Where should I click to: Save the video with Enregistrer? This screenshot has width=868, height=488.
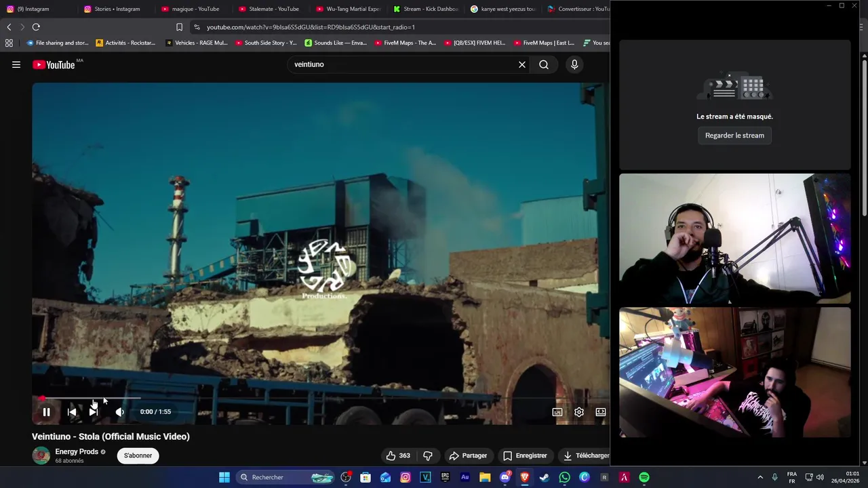[525, 455]
